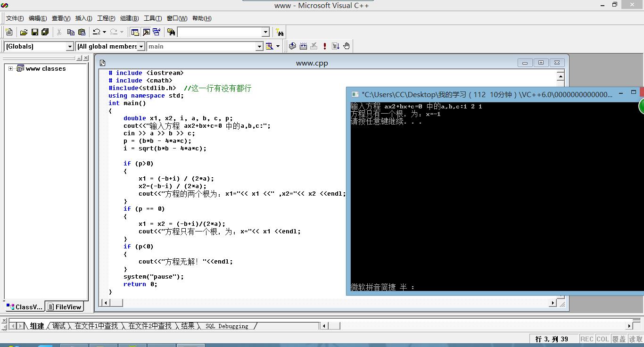Switch to the FileView tab
This screenshot has height=347, width=644.
[65, 307]
